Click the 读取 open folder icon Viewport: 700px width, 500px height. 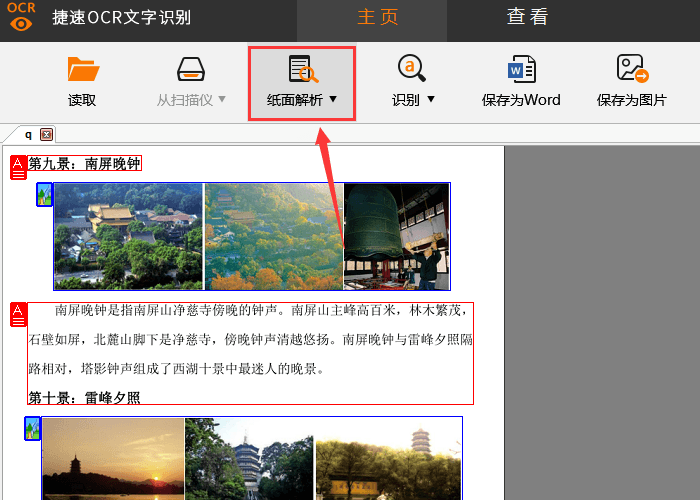point(82,69)
